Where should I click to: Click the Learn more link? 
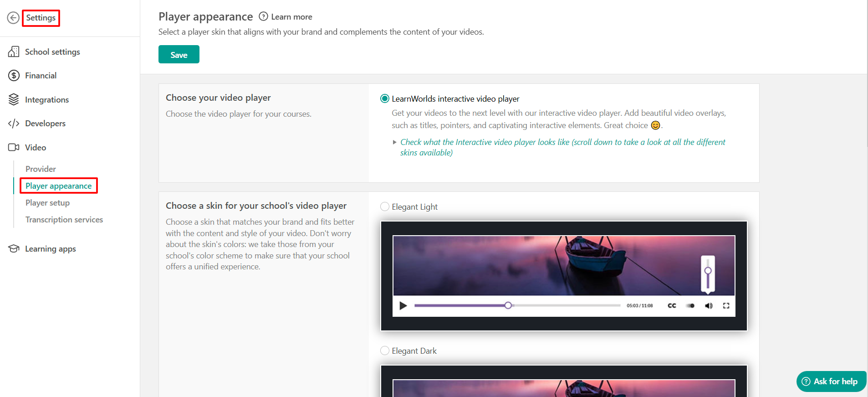(x=291, y=16)
